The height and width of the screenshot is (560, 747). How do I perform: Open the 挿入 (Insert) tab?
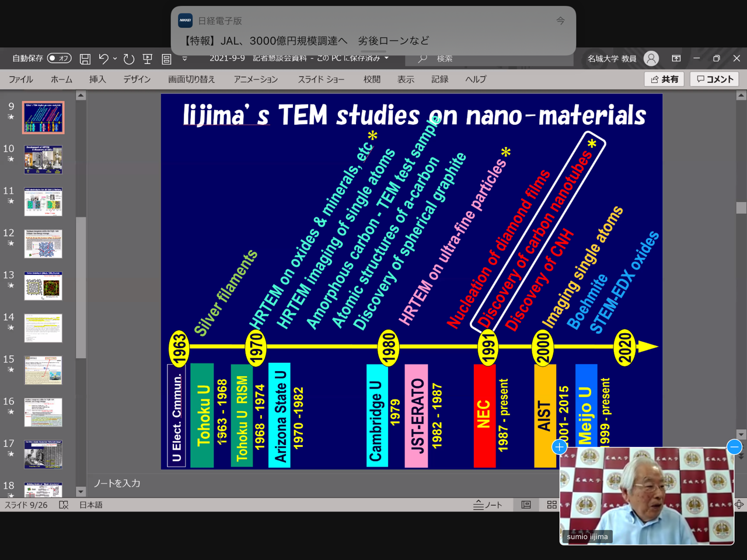(97, 79)
